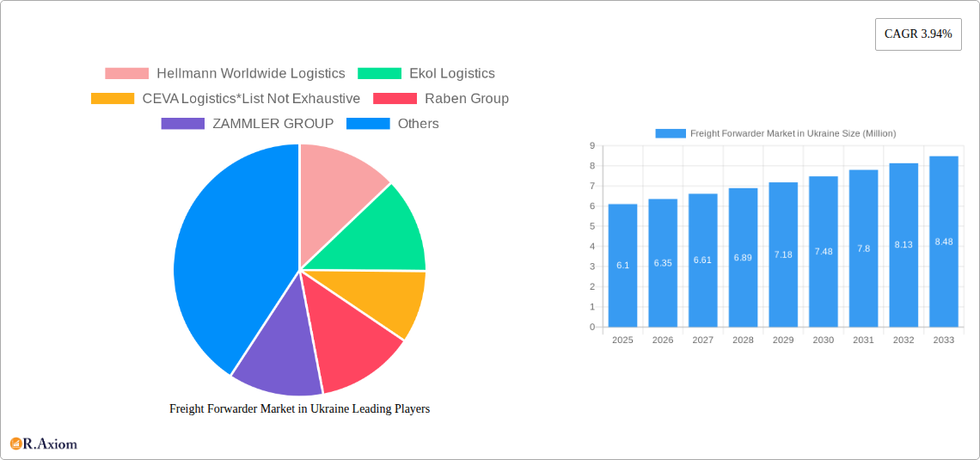
Task: Click the 2027 bar labeled 6.61
Action: pyautogui.click(x=703, y=261)
